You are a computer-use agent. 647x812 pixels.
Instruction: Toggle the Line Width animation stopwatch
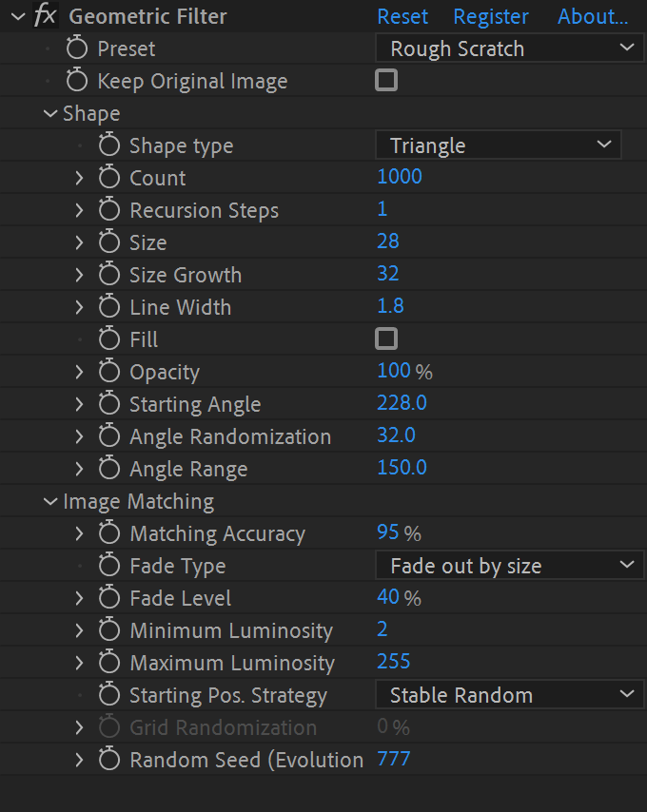click(x=109, y=306)
